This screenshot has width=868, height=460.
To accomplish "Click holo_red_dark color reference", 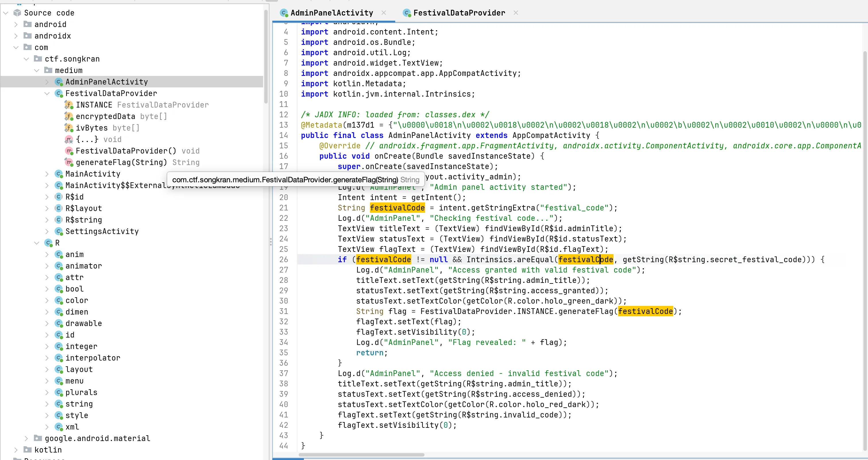I will click(549, 404).
